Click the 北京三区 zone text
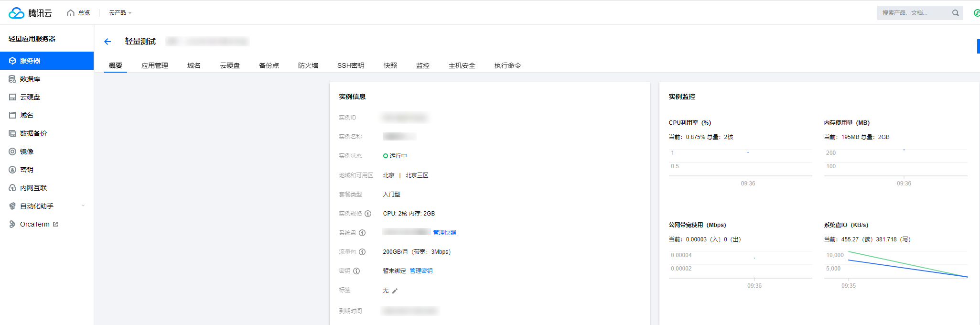Viewport: 980px width, 325px height. 417,175
